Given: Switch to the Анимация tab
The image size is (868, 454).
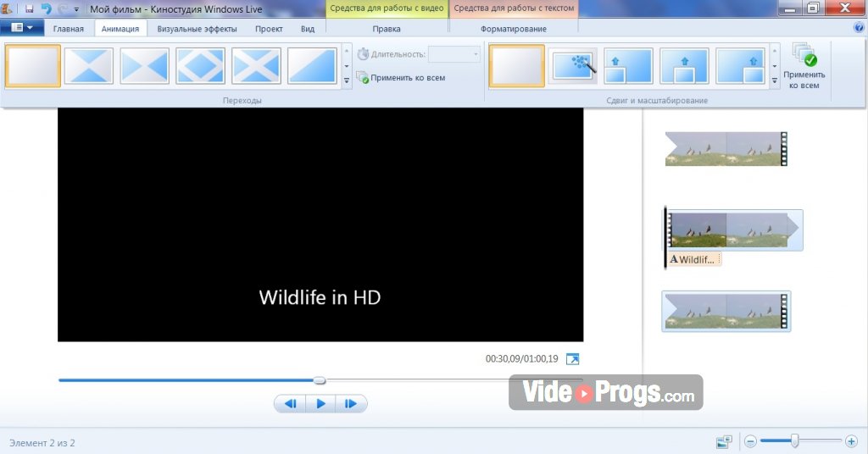Looking at the screenshot, I should [120, 29].
